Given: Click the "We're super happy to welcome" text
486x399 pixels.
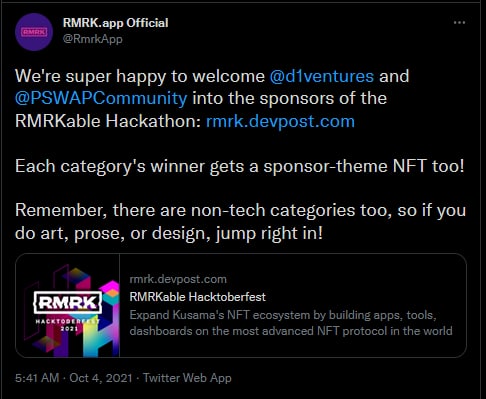Looking at the screenshot, I should click(x=140, y=76).
